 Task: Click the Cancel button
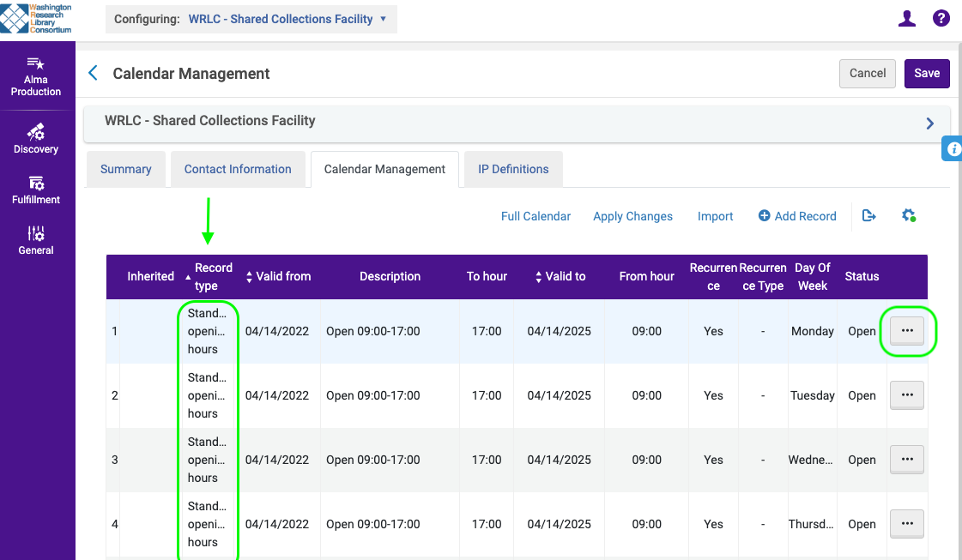868,74
